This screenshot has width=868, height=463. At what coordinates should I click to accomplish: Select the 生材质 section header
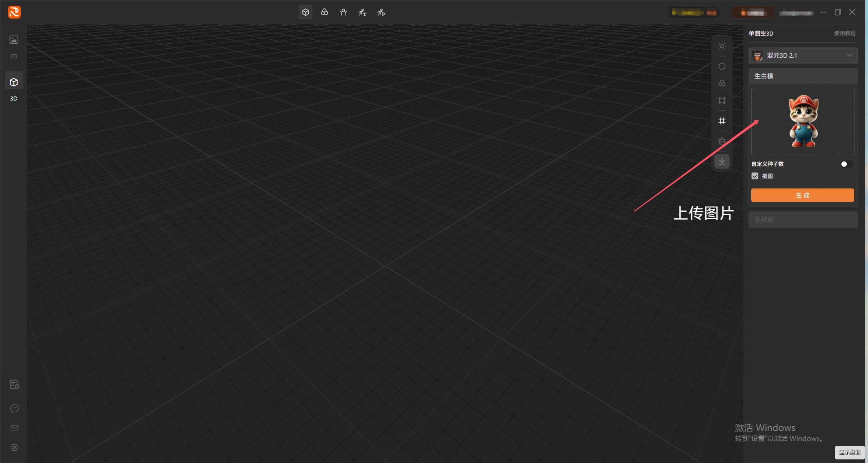(803, 220)
